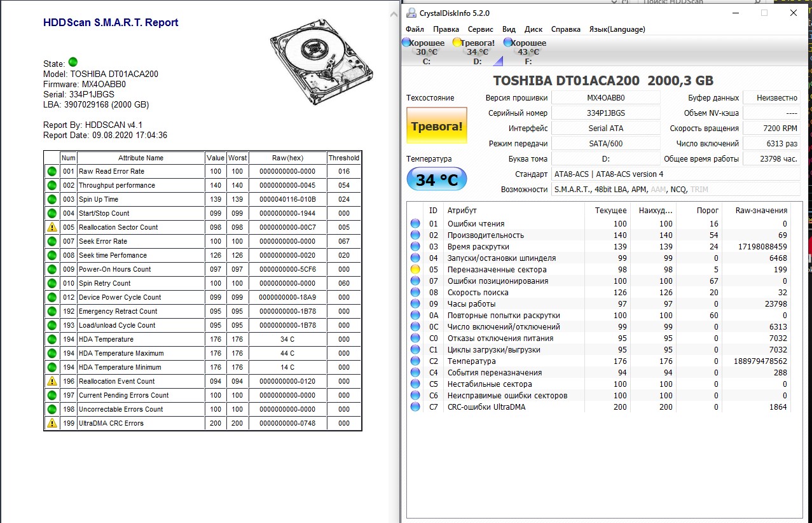The image size is (812, 523).
Task: Click the HDDScan S.M.A.R.T. Report heading
Action: pos(111,23)
